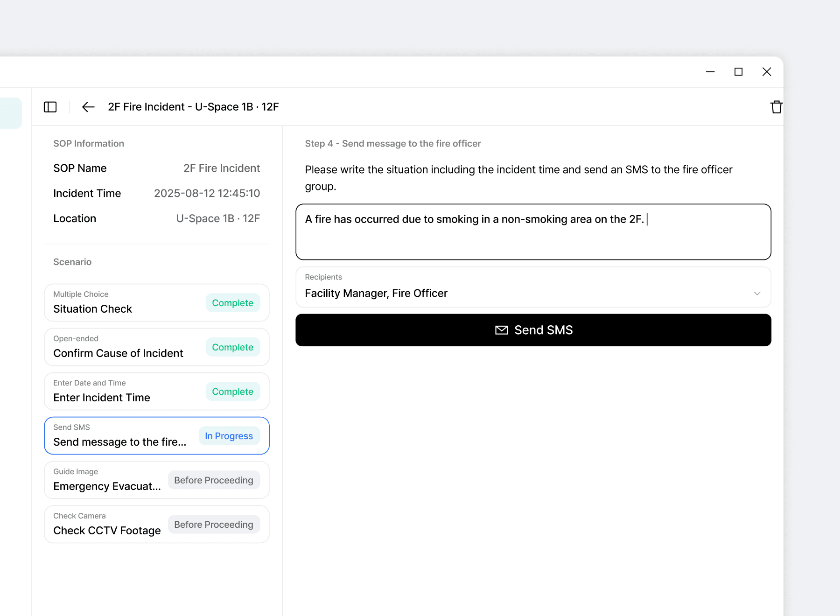Maximize the application window
This screenshot has height=616, width=840.
738,72
